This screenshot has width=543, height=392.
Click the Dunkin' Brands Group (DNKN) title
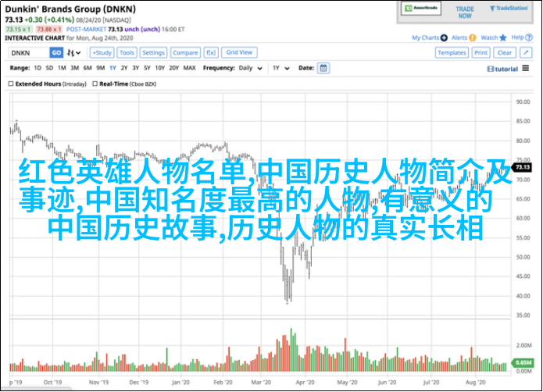[x=70, y=9]
